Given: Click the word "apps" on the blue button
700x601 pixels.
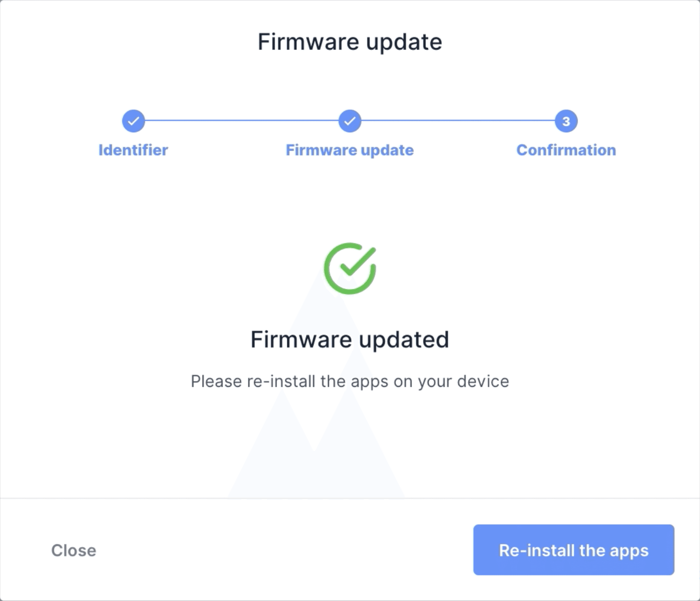Looking at the screenshot, I should click(629, 550).
